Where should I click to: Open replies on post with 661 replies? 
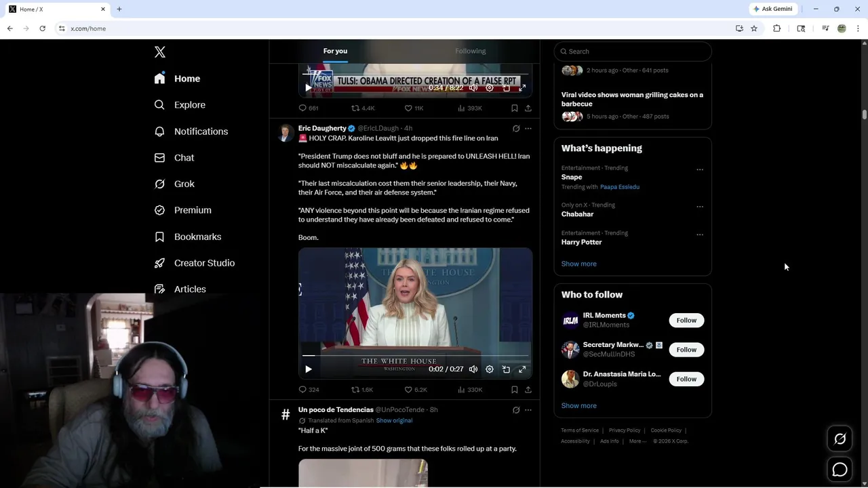309,108
